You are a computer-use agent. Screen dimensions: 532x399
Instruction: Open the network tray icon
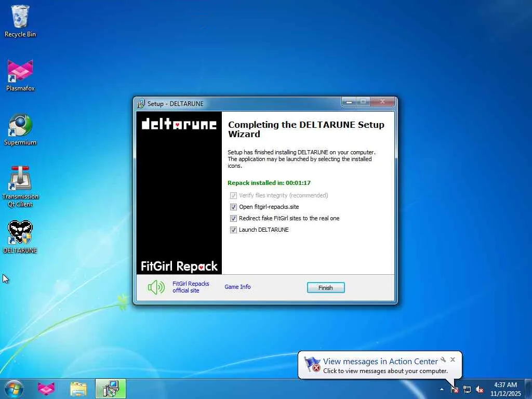click(467, 389)
